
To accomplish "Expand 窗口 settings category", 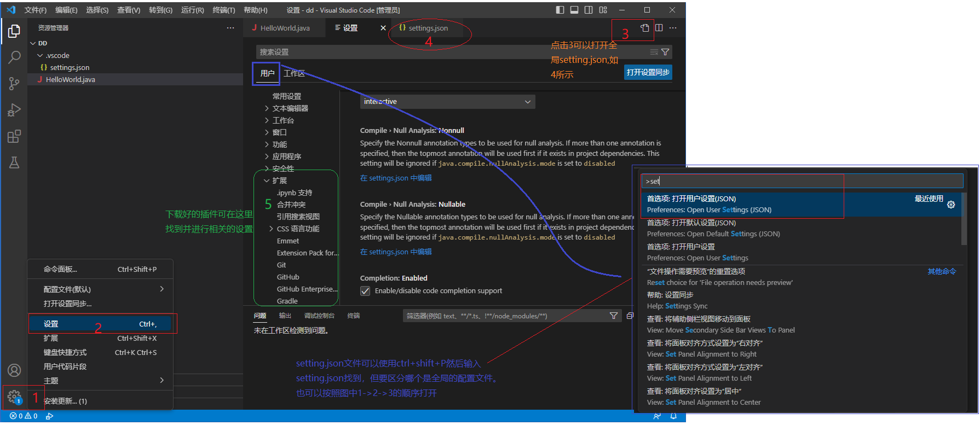I will 267,132.
